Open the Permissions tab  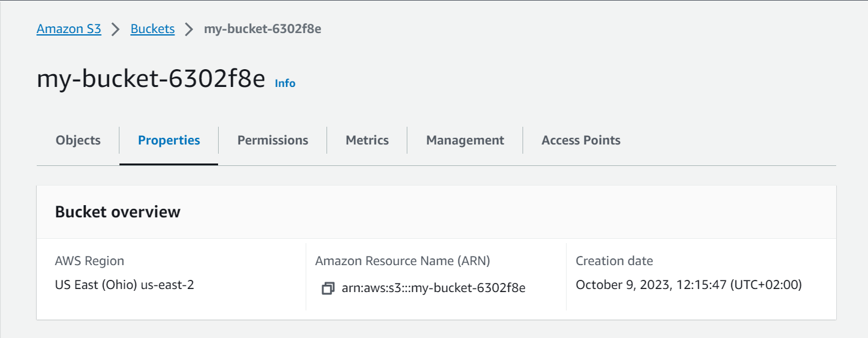pyautogui.click(x=273, y=140)
